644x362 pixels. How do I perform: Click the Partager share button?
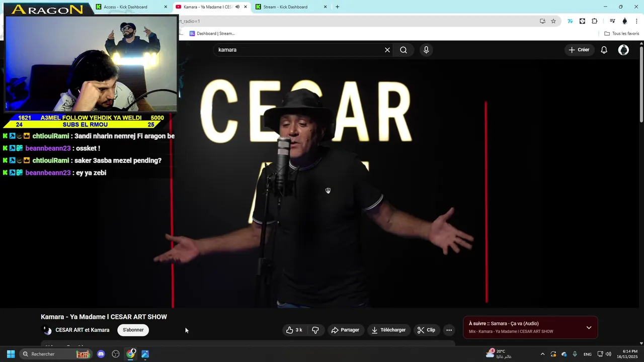pos(345,330)
